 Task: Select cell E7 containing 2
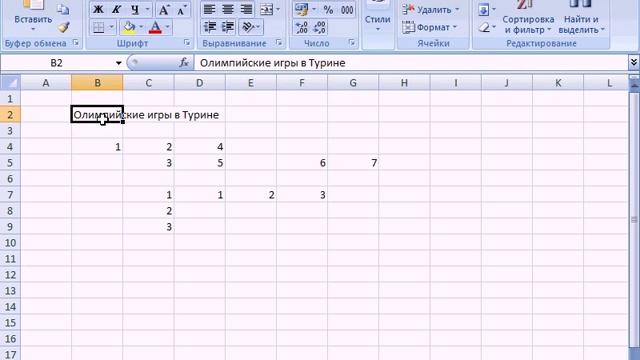point(251,195)
